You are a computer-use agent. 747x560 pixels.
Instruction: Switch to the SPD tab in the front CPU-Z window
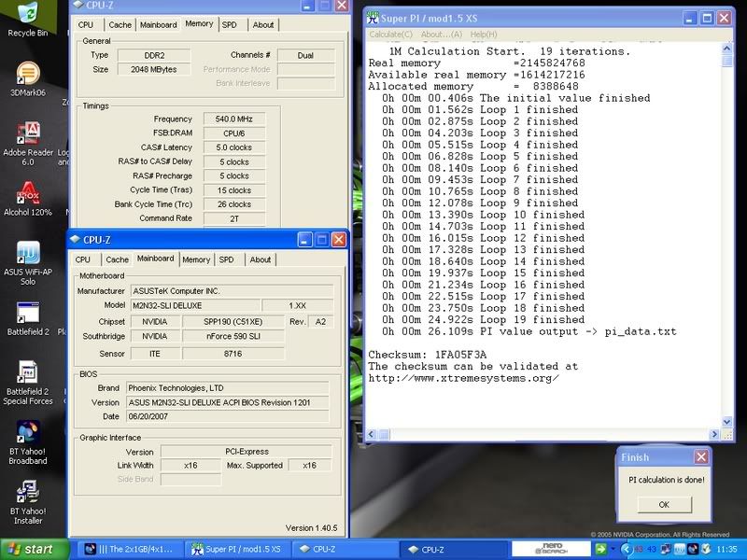pos(226,259)
